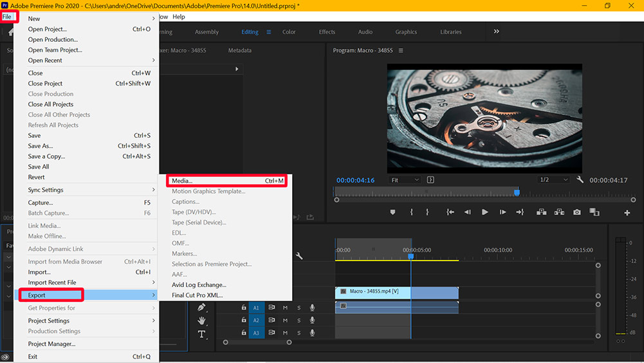Screen dimensions: 644x363
Task: Mute audio track A1
Action: coord(285,308)
